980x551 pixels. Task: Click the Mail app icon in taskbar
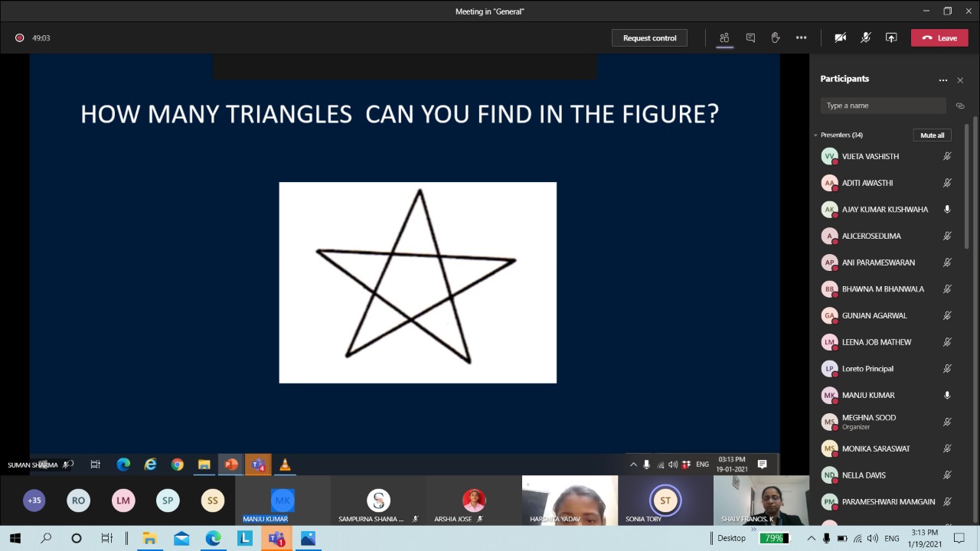coord(181,539)
